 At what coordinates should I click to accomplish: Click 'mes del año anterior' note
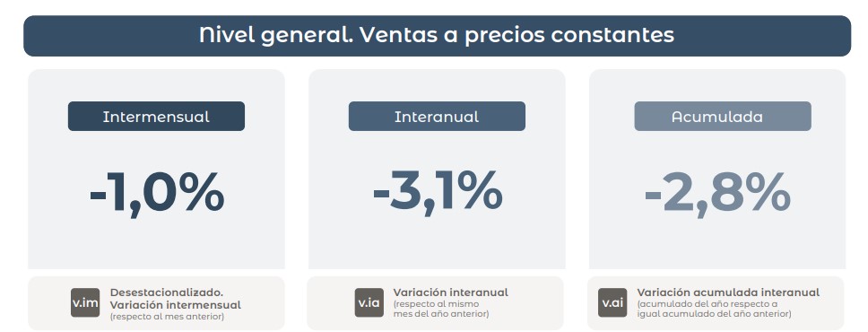pos(441,314)
